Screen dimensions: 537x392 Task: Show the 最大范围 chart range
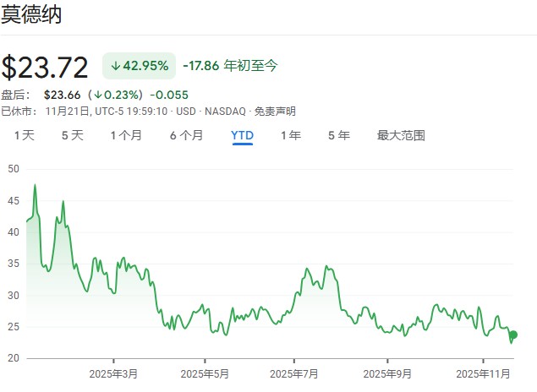(401, 135)
